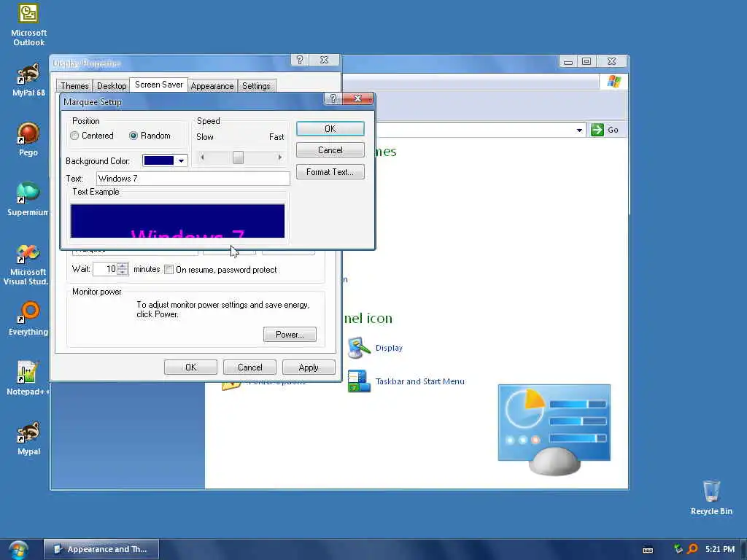Screen dimensions: 747x560
Task: Click OK in Display Properties
Action: click(x=190, y=367)
